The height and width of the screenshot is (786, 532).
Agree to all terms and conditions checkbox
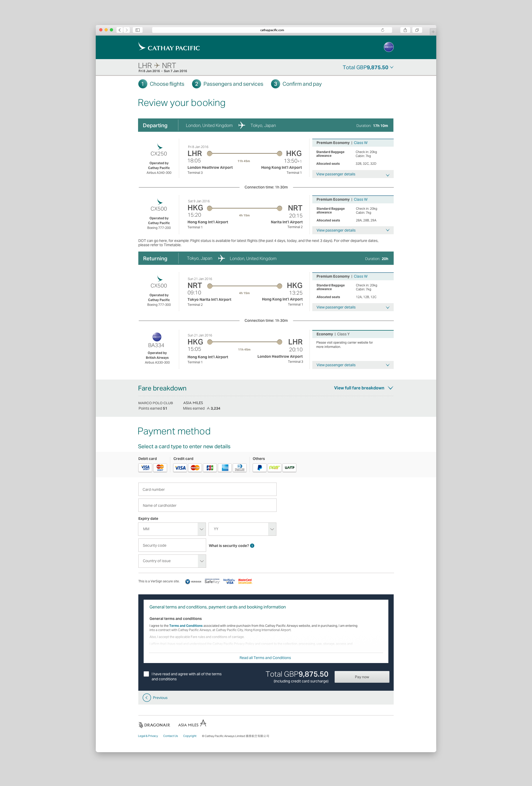[x=146, y=674]
